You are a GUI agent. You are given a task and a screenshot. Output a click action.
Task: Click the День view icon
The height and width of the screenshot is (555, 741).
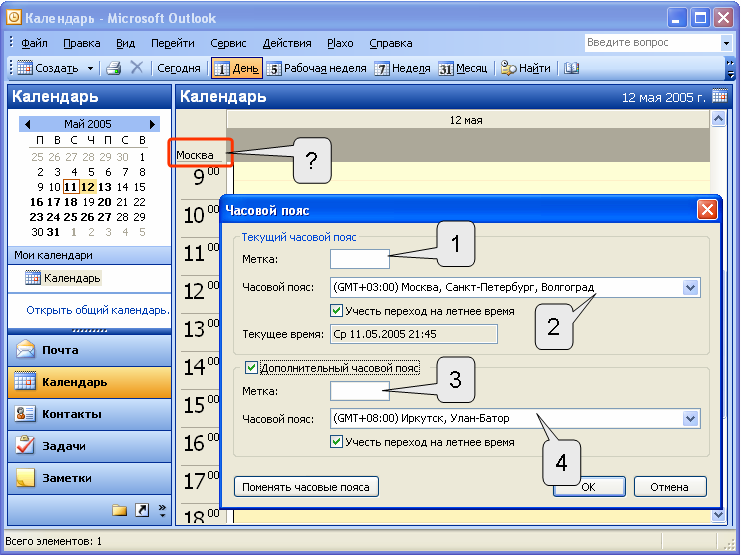(221, 69)
